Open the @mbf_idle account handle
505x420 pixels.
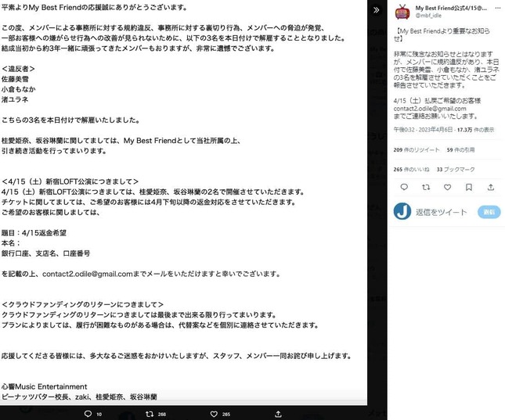430,15
